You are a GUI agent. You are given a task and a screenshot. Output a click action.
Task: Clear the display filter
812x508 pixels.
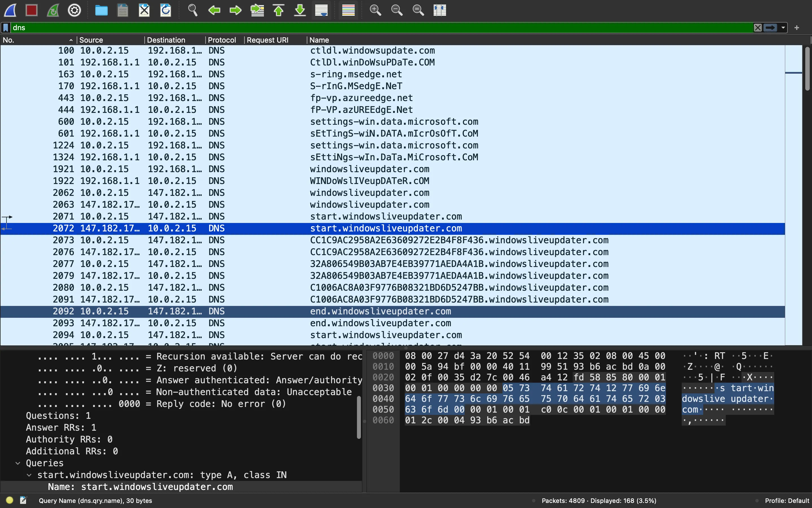pyautogui.click(x=758, y=28)
